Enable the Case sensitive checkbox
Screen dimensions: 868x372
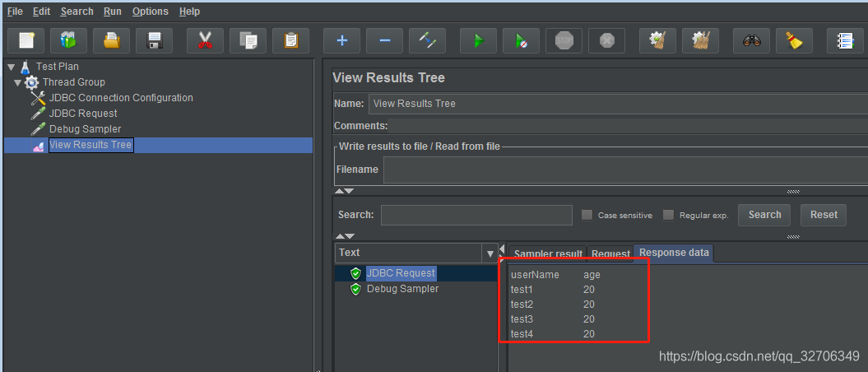pos(587,215)
